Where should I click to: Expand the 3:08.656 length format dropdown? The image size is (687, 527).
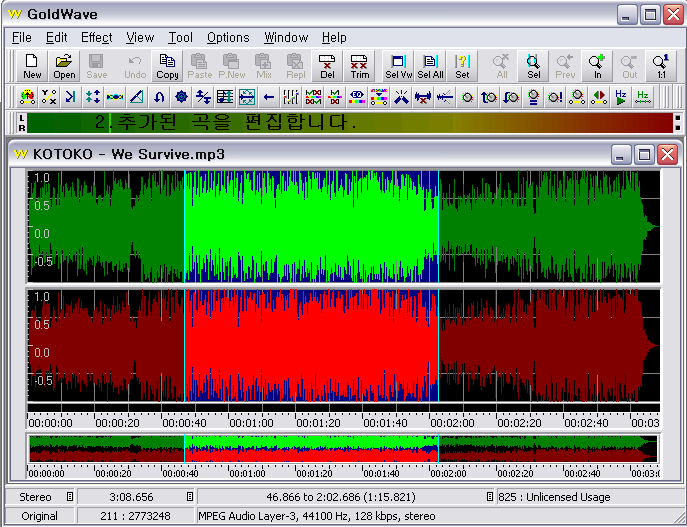coord(189,497)
